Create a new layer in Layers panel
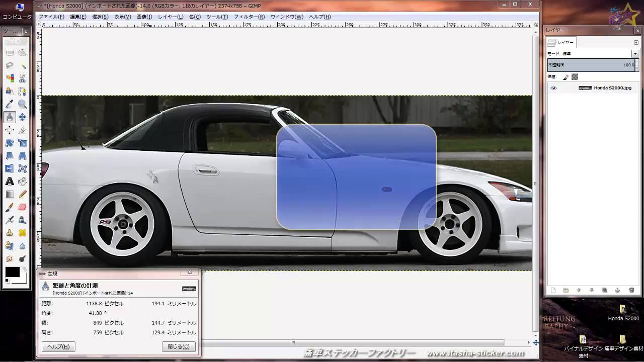This screenshot has width=644, height=362. [x=553, y=290]
